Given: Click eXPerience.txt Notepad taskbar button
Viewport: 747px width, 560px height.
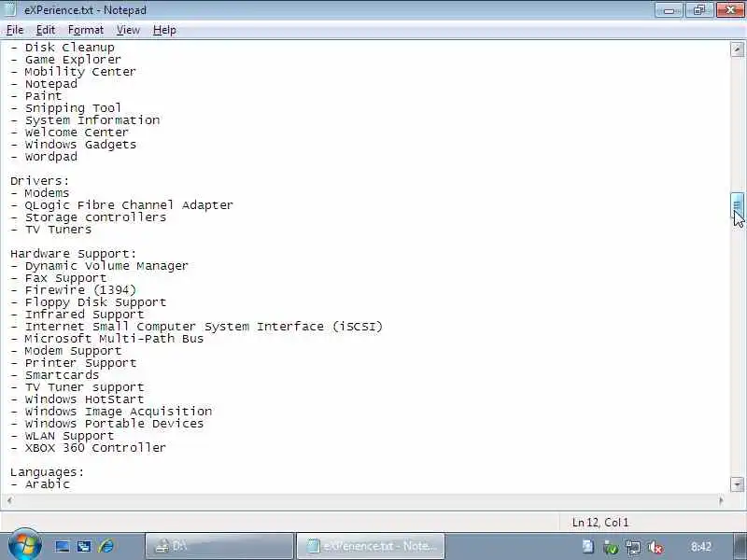Looking at the screenshot, I should click(371, 546).
